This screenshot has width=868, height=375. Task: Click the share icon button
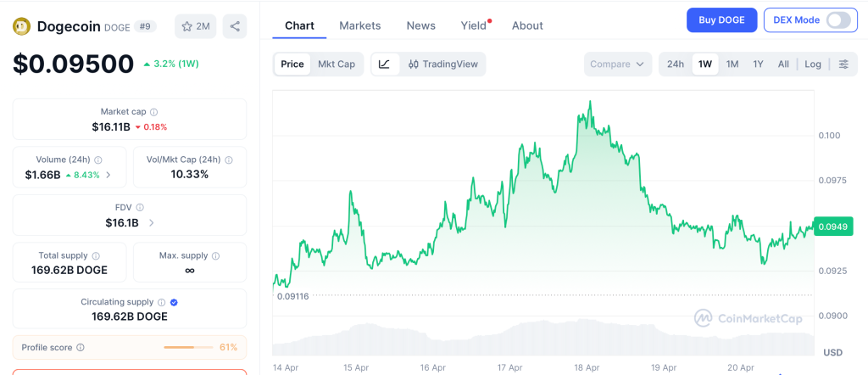tap(235, 26)
